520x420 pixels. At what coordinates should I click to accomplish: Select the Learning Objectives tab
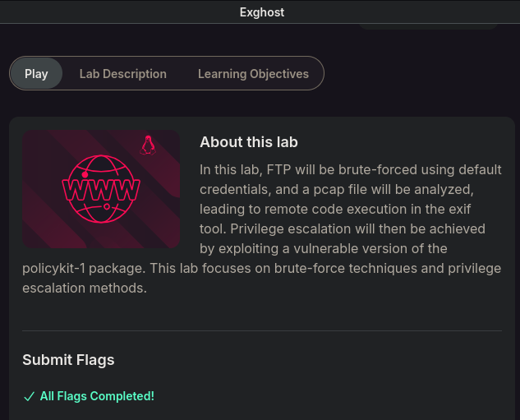click(253, 73)
